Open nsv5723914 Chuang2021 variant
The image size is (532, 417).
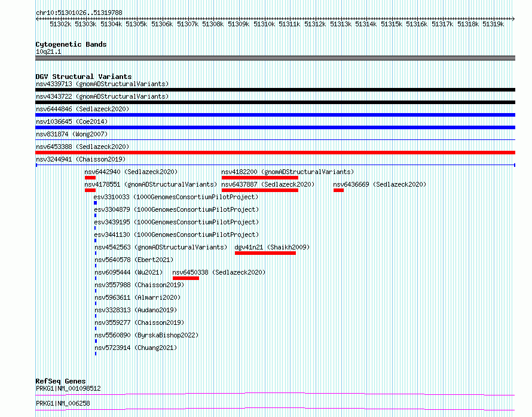point(136,348)
